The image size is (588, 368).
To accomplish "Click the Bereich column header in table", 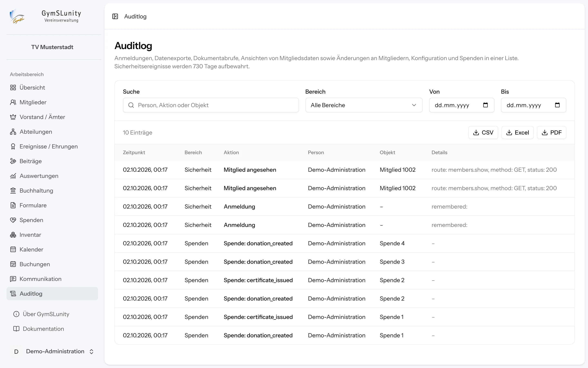I will (x=193, y=152).
